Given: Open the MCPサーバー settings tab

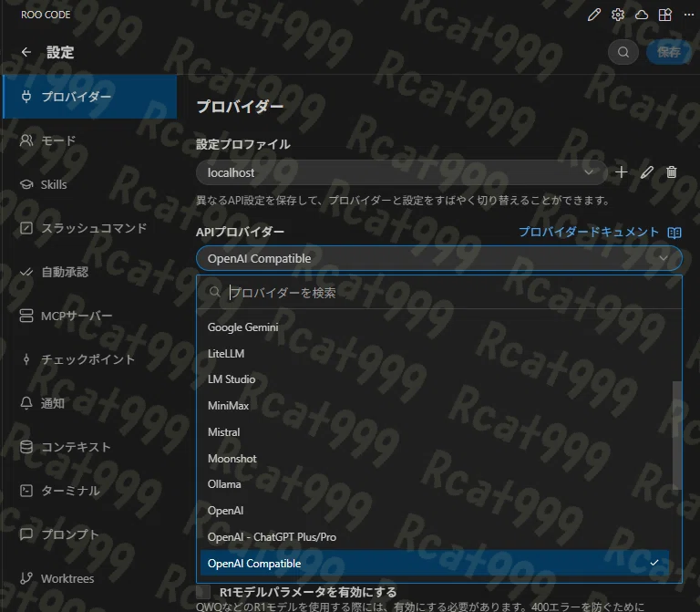Looking at the screenshot, I should [x=89, y=316].
